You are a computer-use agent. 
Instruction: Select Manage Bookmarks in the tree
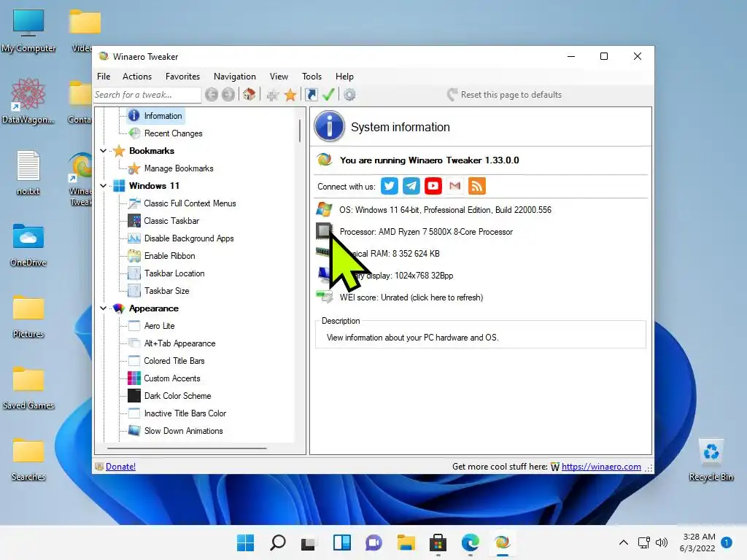click(x=179, y=168)
